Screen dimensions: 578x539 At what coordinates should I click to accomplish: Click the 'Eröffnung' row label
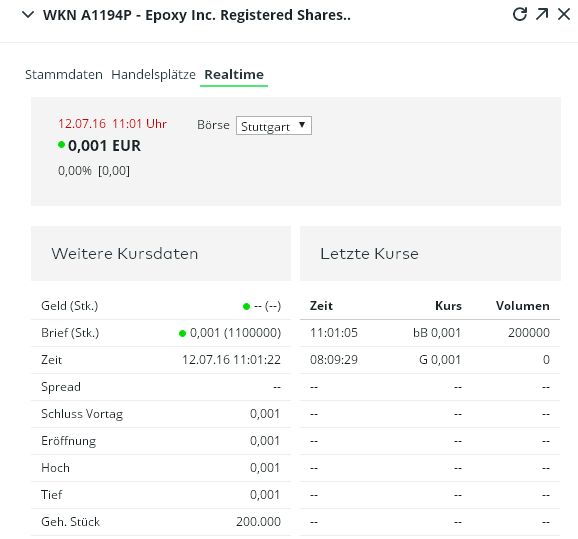click(x=69, y=441)
